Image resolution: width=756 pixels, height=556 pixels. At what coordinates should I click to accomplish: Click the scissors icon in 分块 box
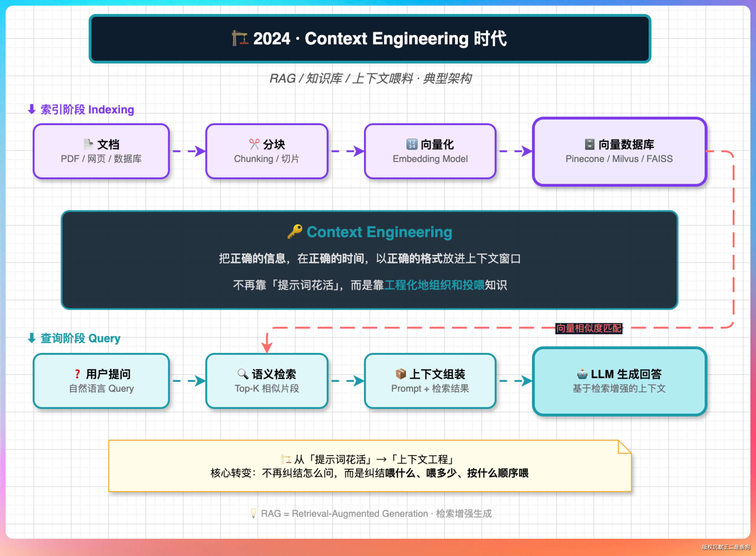pos(254,144)
